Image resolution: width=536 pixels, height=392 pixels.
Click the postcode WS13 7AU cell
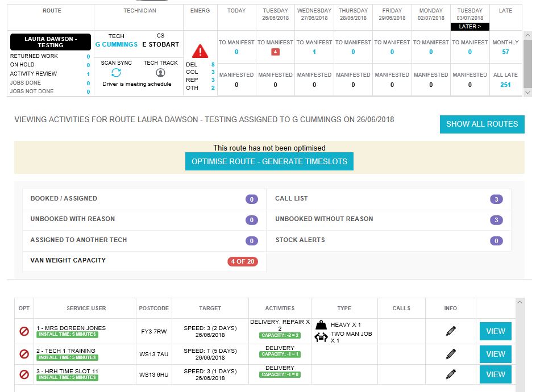point(154,355)
